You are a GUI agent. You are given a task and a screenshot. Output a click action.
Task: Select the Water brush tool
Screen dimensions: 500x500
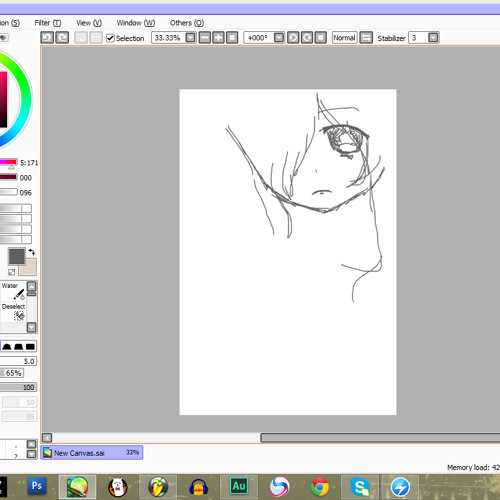click(x=13, y=291)
